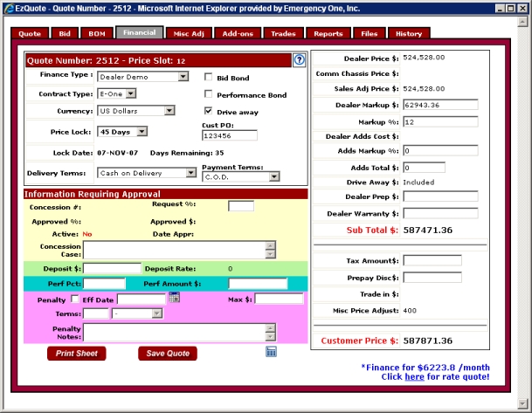Click the Tax Amount$ field
532x413 pixels.
pyautogui.click(x=432, y=260)
